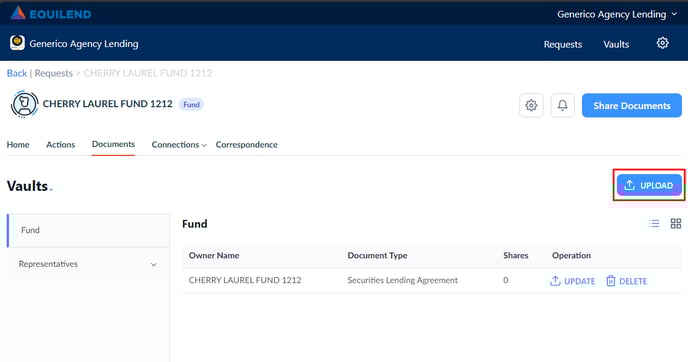Viewport: 688px width, 362px height.
Task: Switch to the Correspondence tab
Action: 247,144
